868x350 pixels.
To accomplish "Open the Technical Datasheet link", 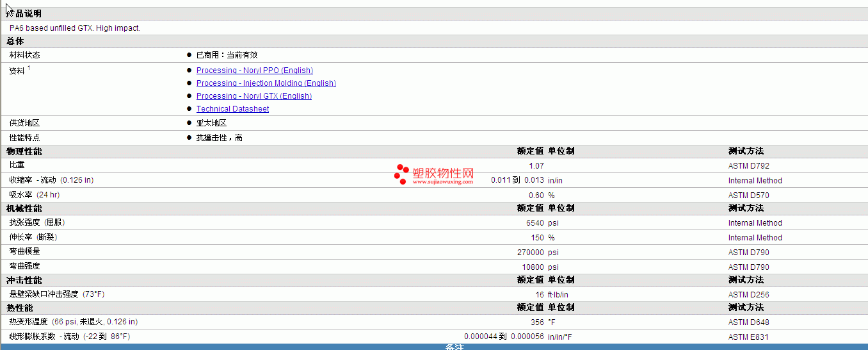I will click(x=232, y=109).
